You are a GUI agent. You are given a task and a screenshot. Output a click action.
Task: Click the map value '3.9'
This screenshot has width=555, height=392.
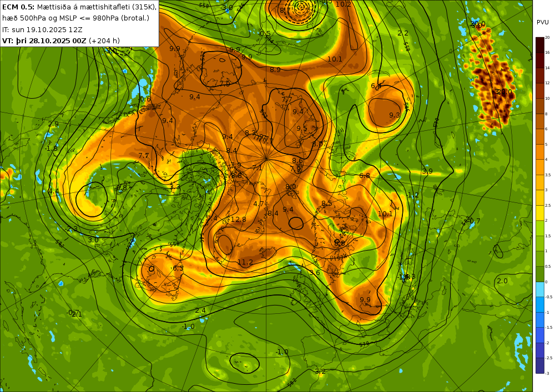(x=427, y=171)
